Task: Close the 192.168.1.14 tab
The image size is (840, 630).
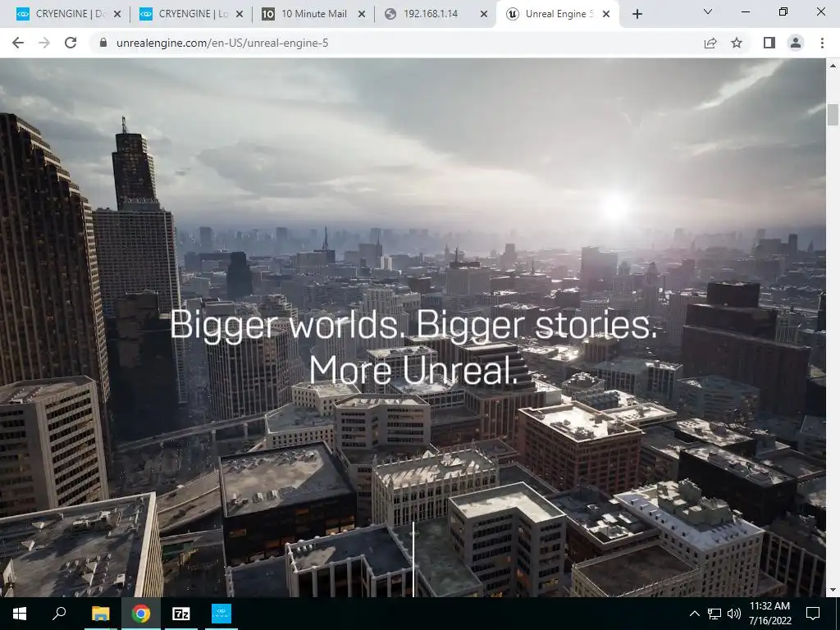Action: (484, 15)
